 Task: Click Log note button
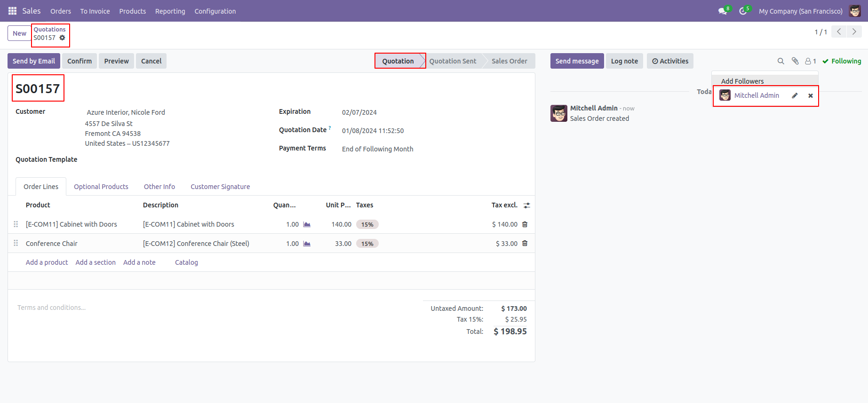point(624,61)
